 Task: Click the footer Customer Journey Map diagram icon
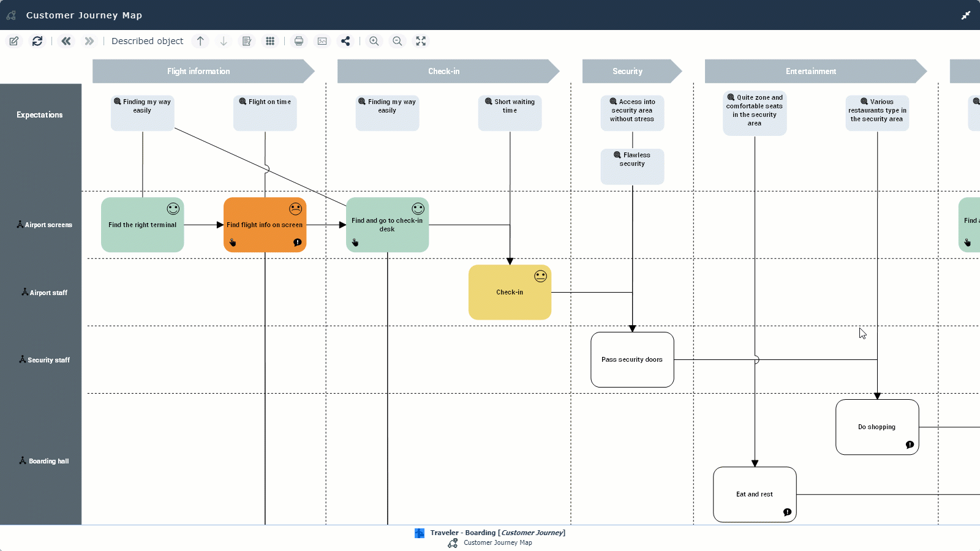pyautogui.click(x=453, y=543)
